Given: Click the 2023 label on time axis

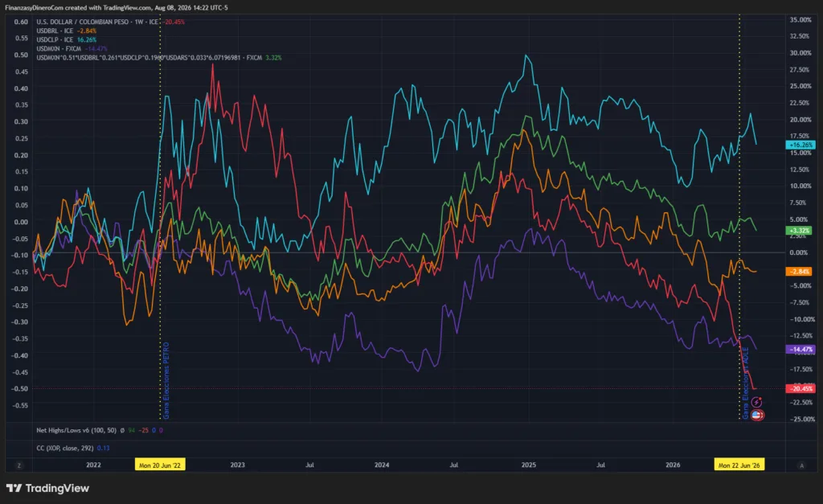Looking at the screenshot, I should (238, 465).
